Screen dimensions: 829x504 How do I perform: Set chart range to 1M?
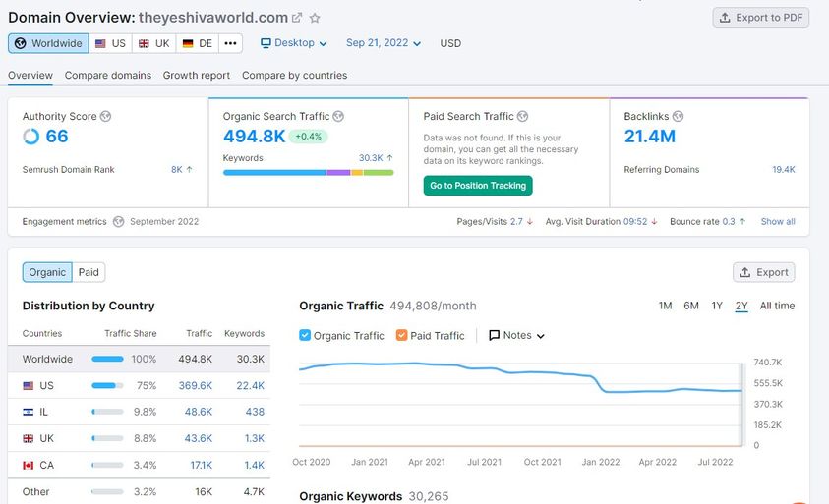665,306
